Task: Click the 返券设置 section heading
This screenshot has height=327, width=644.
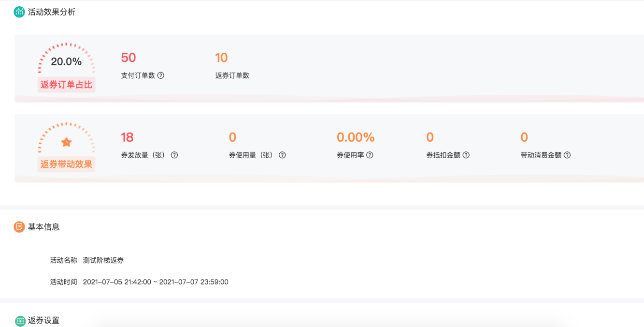Action: 43,320
